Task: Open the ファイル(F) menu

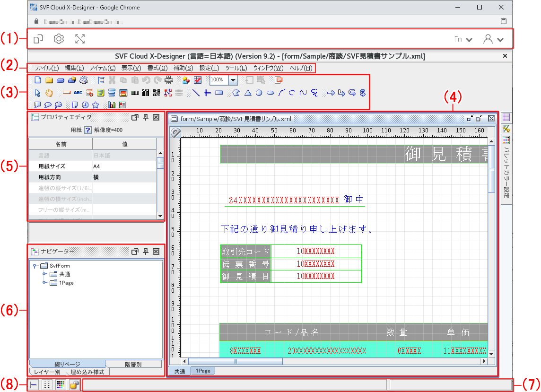Action: tap(46, 68)
